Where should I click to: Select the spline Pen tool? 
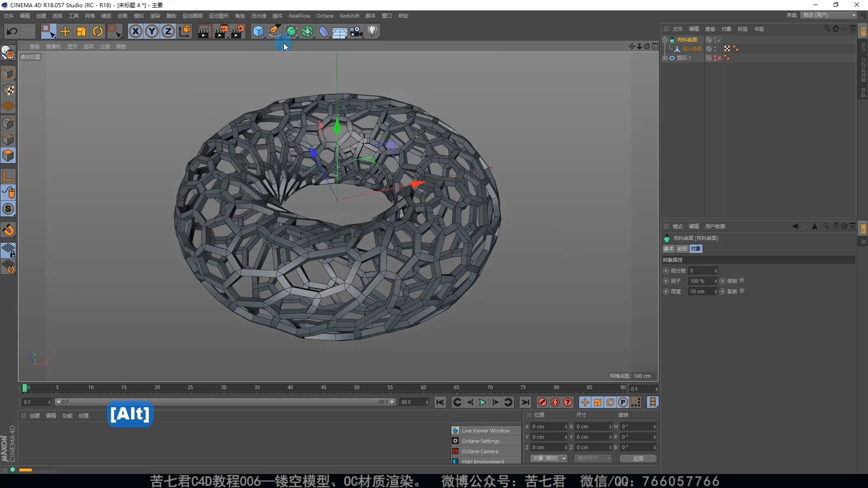tap(275, 31)
